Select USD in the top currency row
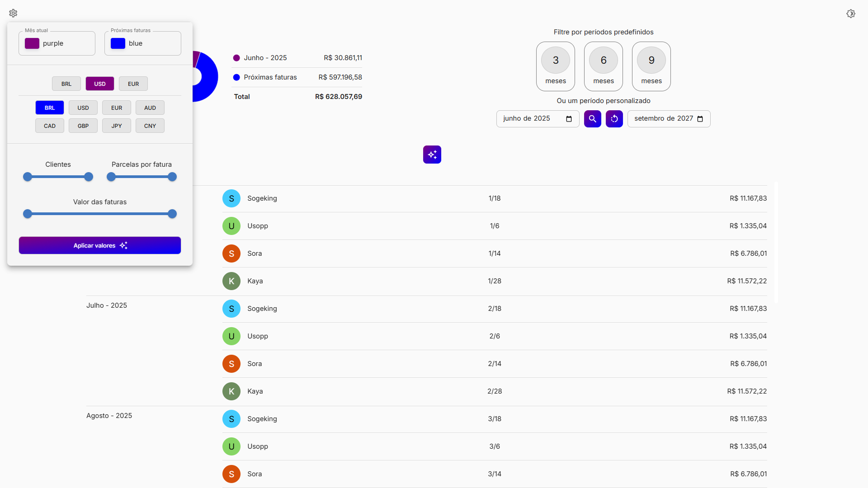The height and width of the screenshot is (488, 868). 99,84
